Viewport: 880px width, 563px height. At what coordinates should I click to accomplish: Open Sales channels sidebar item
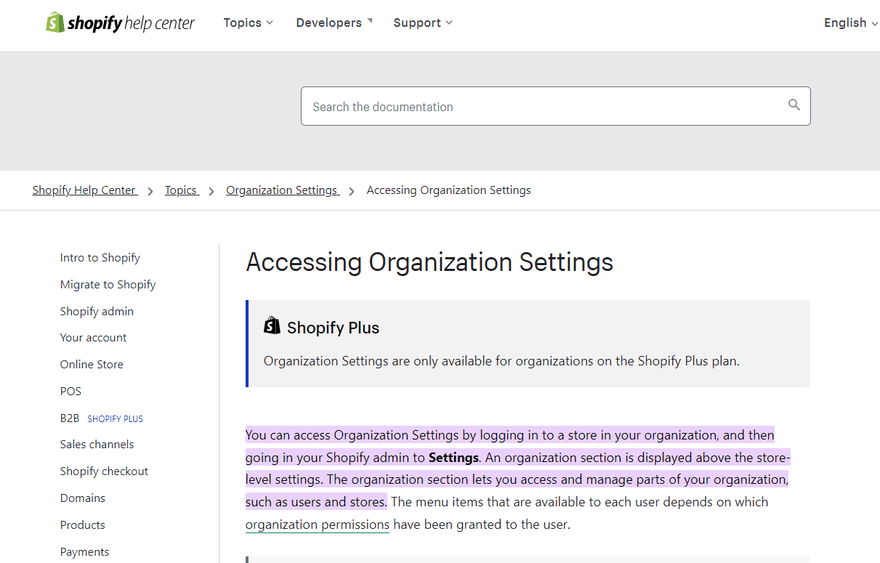point(97,445)
